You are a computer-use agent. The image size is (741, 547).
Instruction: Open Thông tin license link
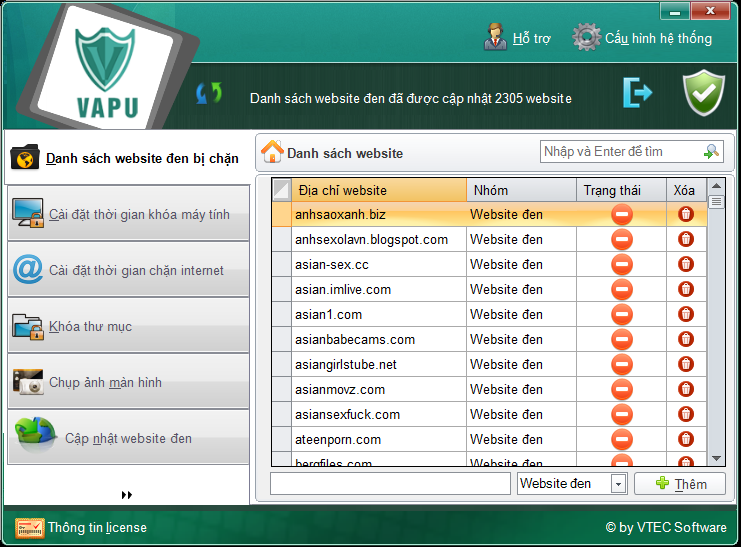[x=96, y=527]
